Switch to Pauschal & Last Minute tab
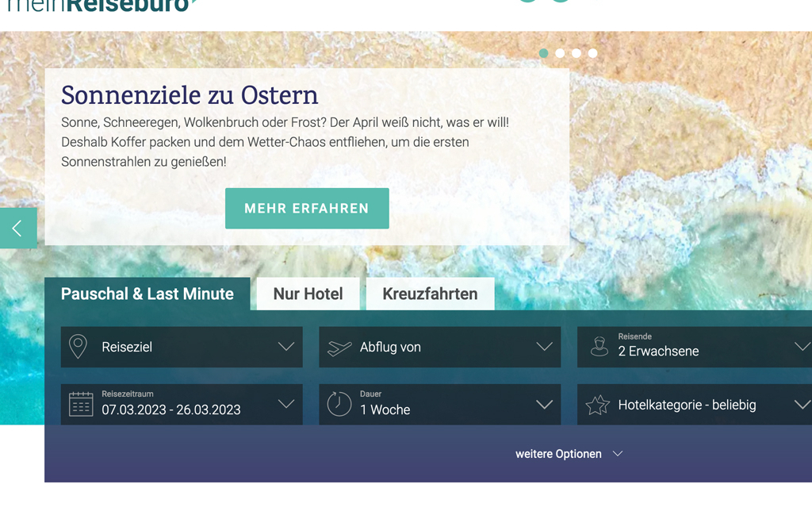 click(147, 294)
